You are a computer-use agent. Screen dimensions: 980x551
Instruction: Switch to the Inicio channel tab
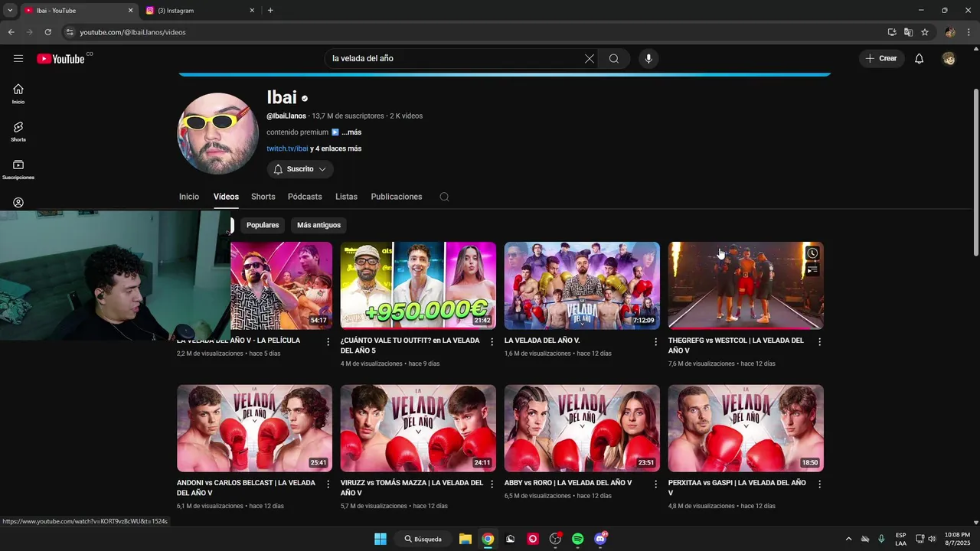189,197
